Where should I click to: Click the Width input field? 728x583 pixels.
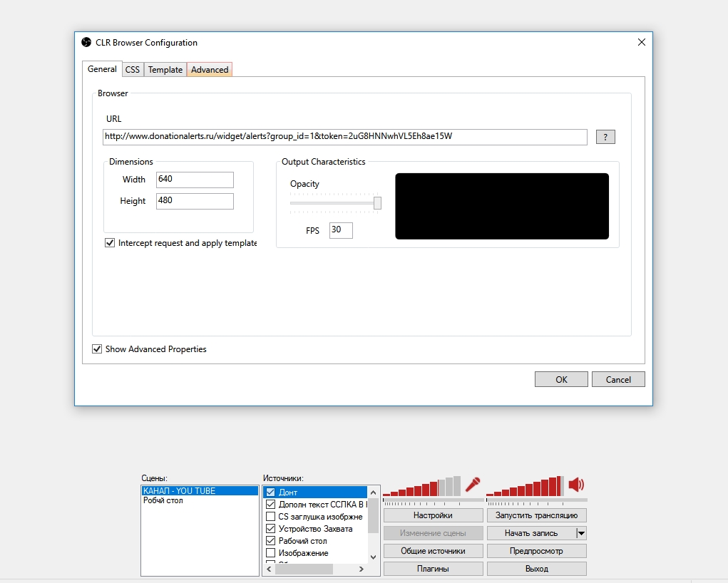[x=195, y=180]
